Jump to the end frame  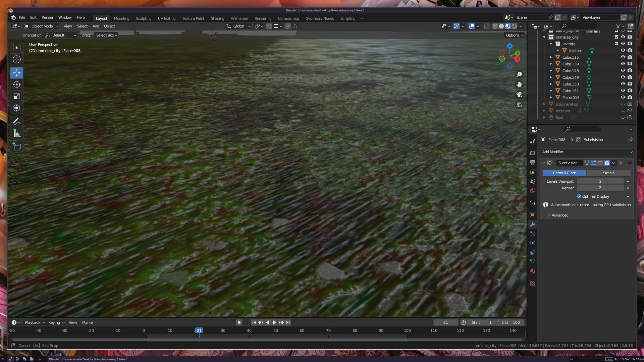tap(288, 322)
